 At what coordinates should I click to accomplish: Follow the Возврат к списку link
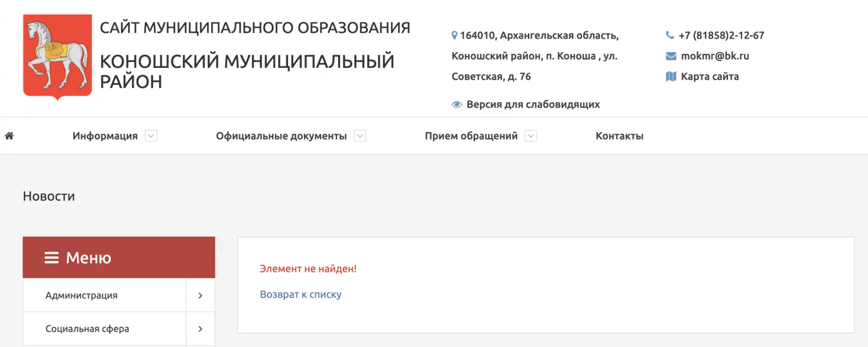pos(301,294)
